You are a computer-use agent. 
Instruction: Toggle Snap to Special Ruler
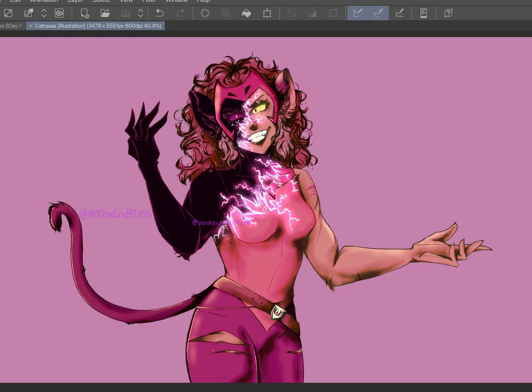pos(378,13)
